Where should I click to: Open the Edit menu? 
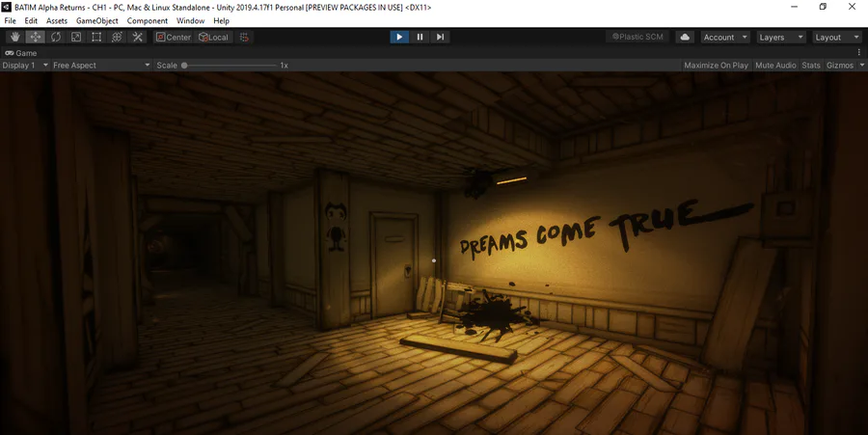coord(31,20)
